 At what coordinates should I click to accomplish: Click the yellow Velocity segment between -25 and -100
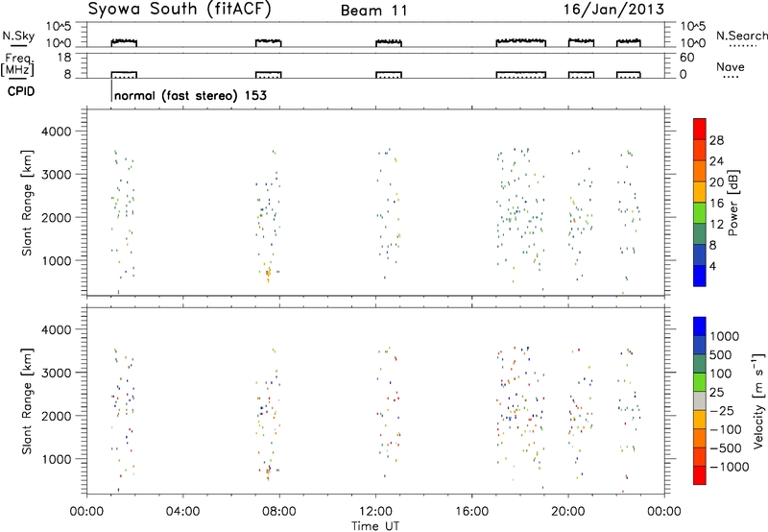700,420
